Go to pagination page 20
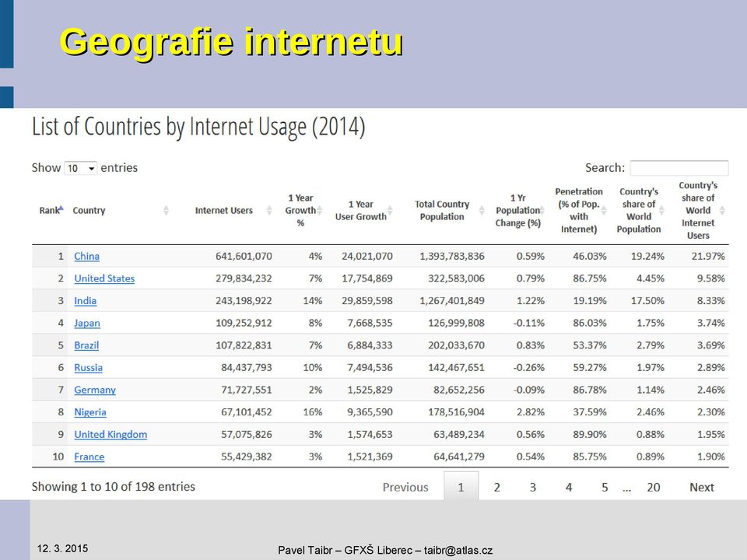The height and width of the screenshot is (560, 747). [654, 487]
